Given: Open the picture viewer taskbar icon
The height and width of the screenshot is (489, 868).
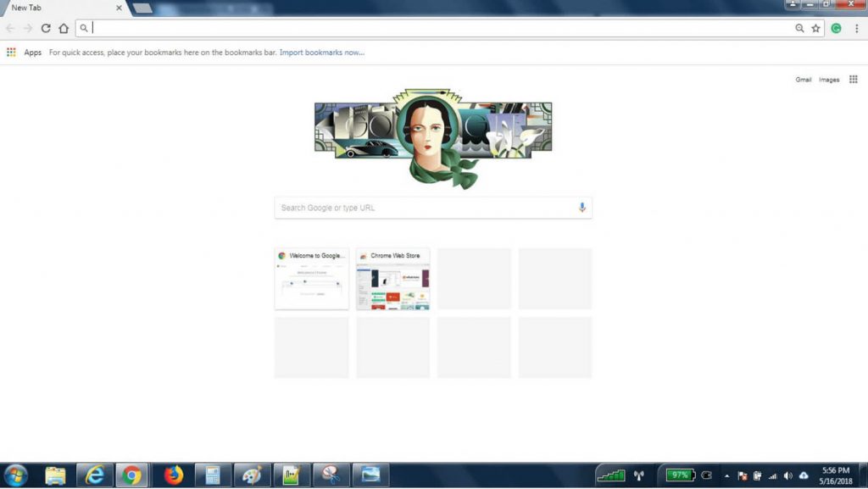Looking at the screenshot, I should click(x=370, y=475).
